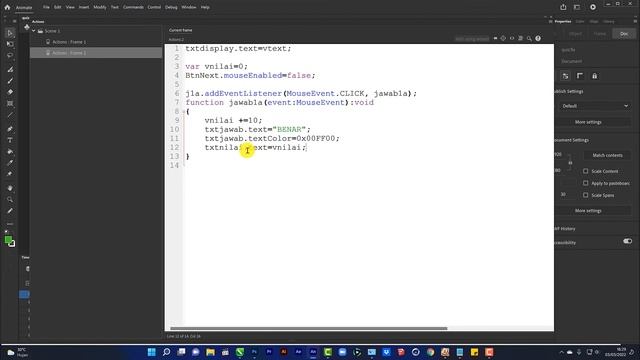Select the Selection tool in tools panel

tap(10, 33)
